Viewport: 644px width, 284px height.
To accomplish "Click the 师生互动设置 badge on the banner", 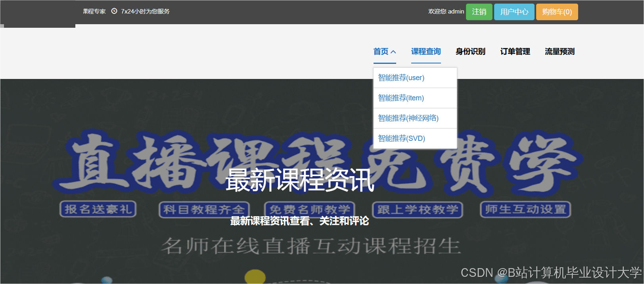I will tap(525, 209).
